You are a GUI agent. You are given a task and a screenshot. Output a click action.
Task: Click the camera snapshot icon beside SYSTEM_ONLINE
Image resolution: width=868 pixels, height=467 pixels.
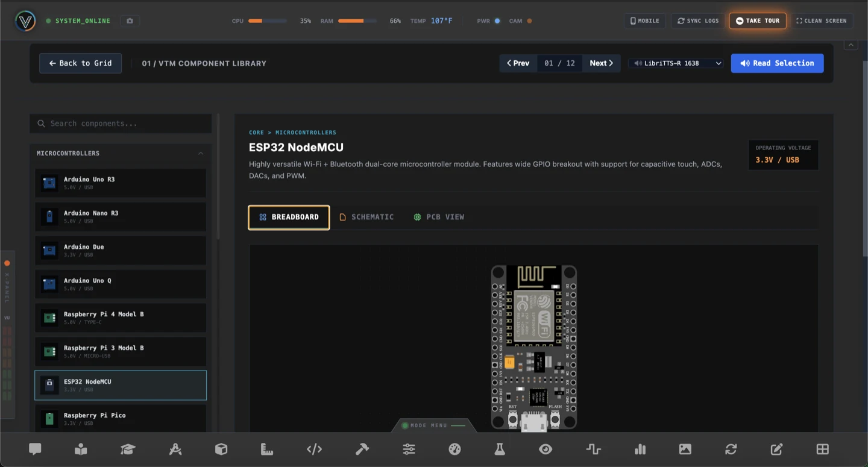pyautogui.click(x=130, y=21)
